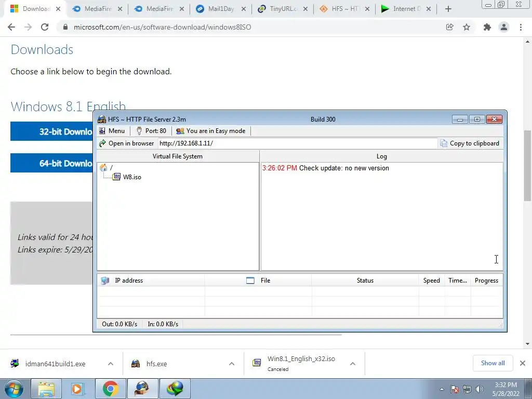The width and height of the screenshot is (532, 399).
Task: Open Windows Explorer from taskbar
Action: click(x=46, y=389)
